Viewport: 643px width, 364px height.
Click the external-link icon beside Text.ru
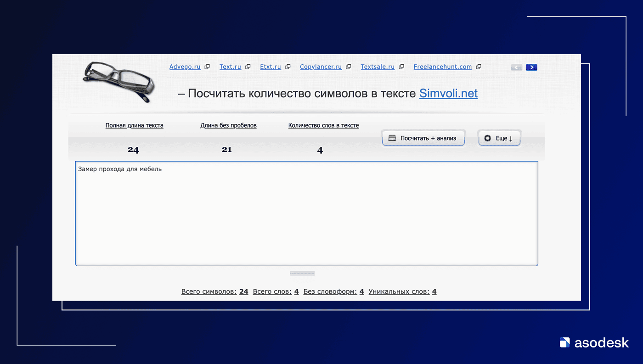point(248,67)
